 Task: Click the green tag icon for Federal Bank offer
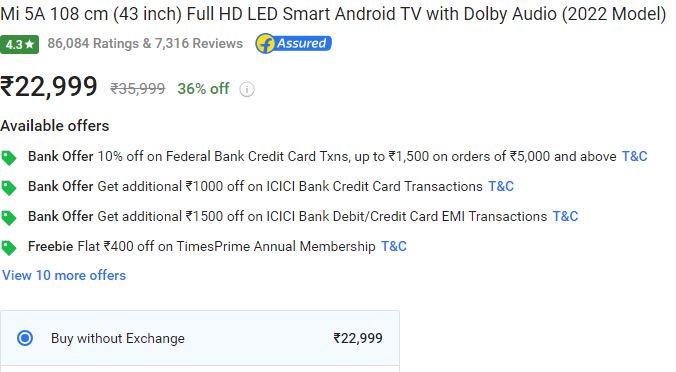(x=9, y=158)
